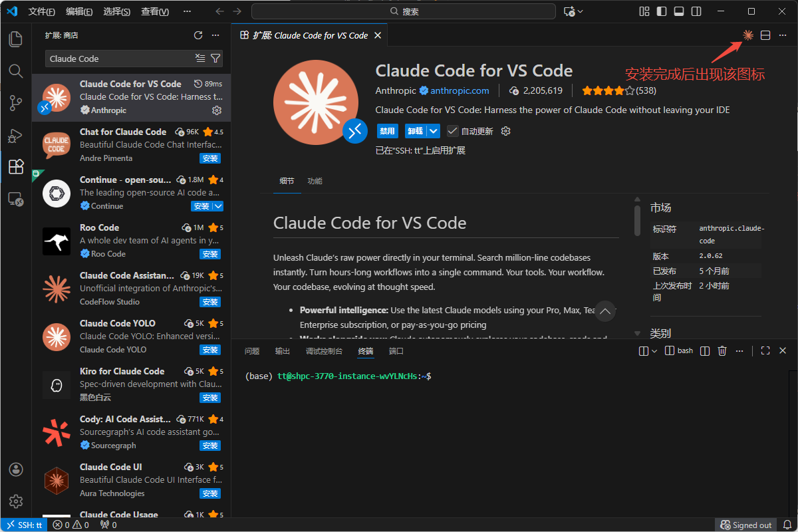Open the customize layout icon
The height and width of the screenshot is (532, 798).
click(644, 11)
